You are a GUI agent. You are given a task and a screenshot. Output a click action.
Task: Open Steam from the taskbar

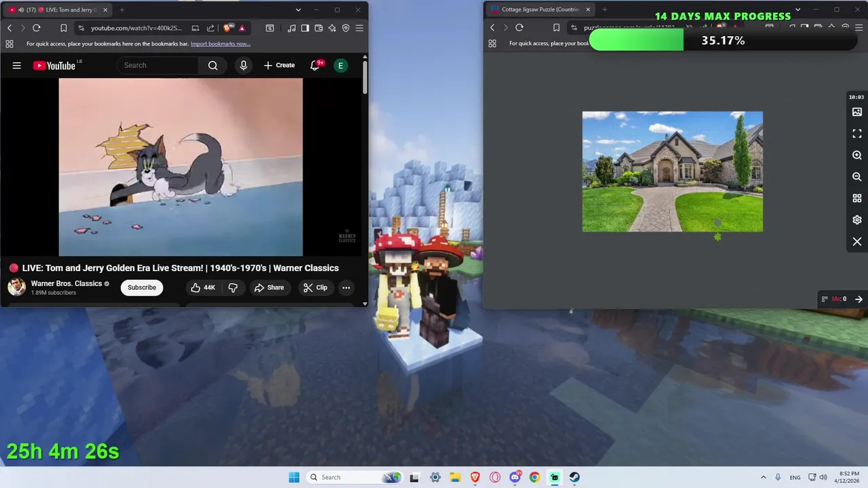tap(574, 477)
